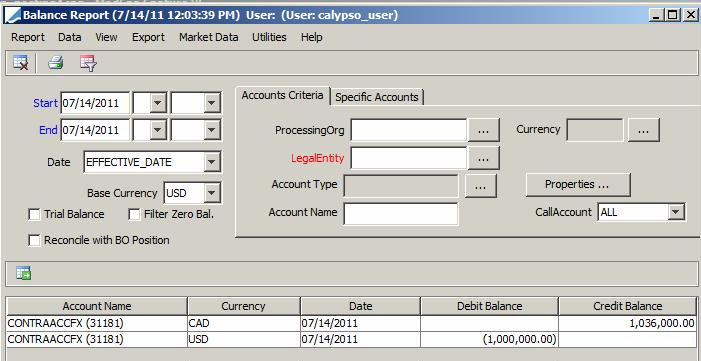The height and width of the screenshot is (361, 701).
Task: Open the Base Currency USD dropdown
Action: [212, 193]
